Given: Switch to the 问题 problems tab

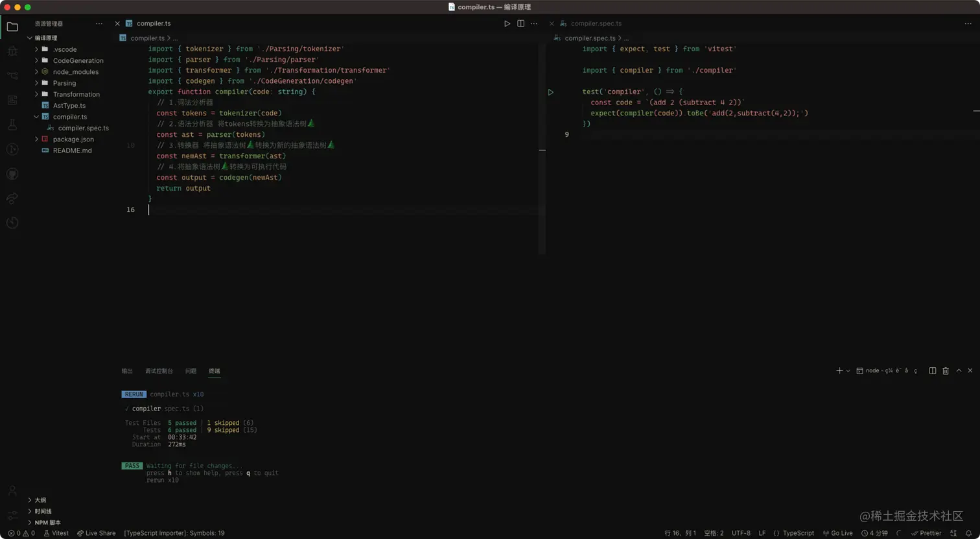Looking at the screenshot, I should pos(191,371).
